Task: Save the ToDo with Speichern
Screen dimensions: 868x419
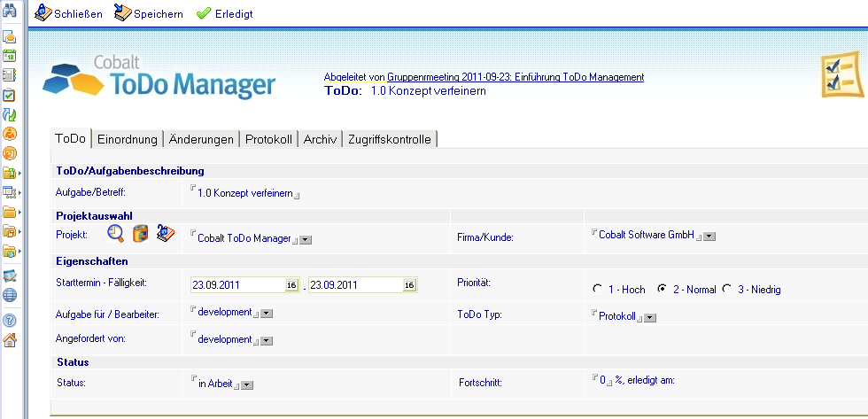Action: (148, 14)
